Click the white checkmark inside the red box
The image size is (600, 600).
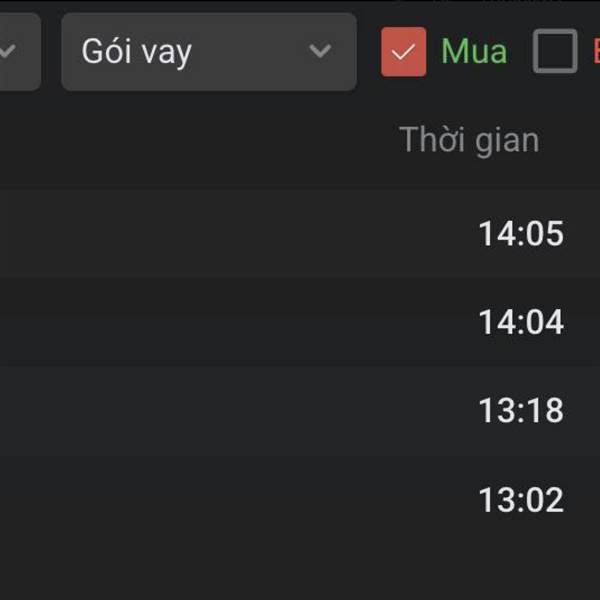403,53
